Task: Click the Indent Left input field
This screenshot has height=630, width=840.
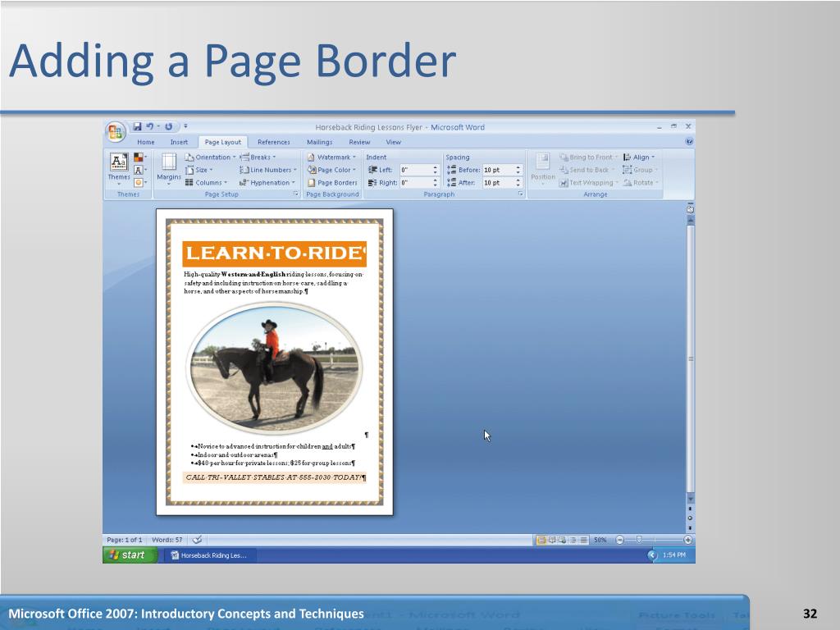Action: point(415,170)
